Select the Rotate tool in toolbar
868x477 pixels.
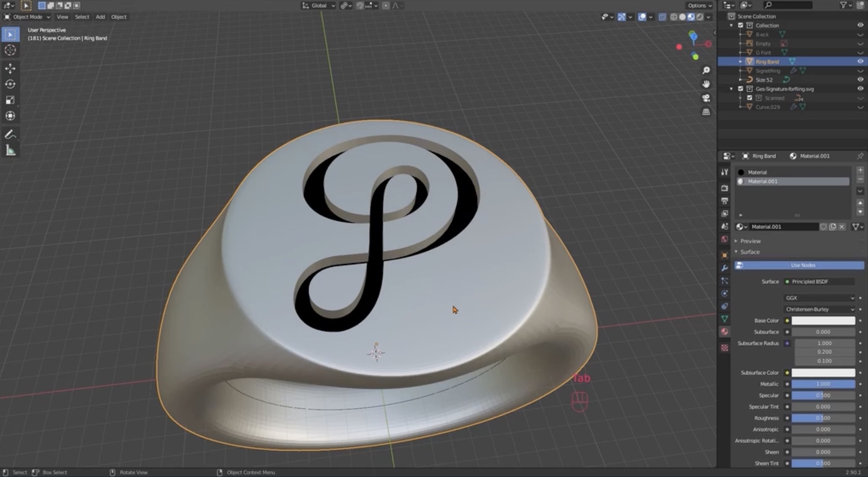[x=10, y=84]
